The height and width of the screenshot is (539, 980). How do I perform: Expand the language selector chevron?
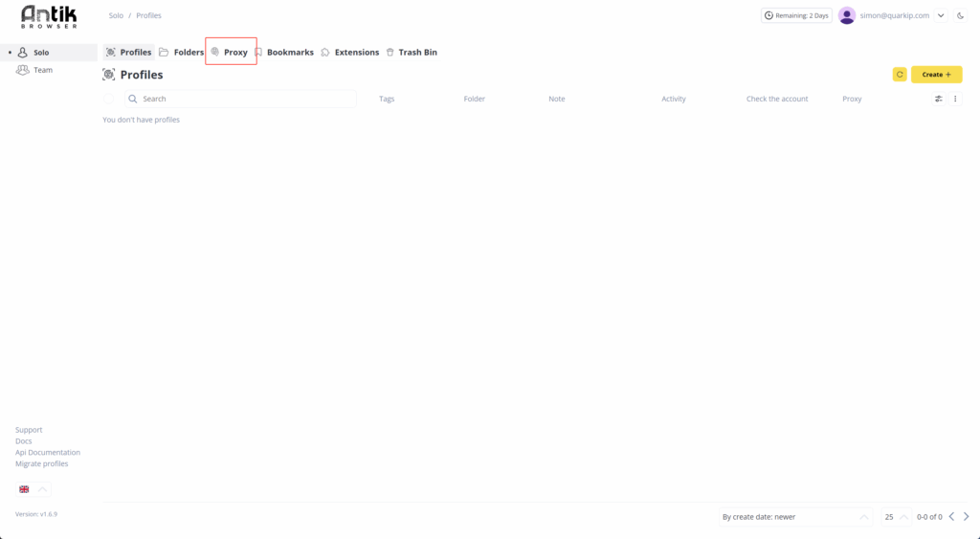(x=42, y=489)
